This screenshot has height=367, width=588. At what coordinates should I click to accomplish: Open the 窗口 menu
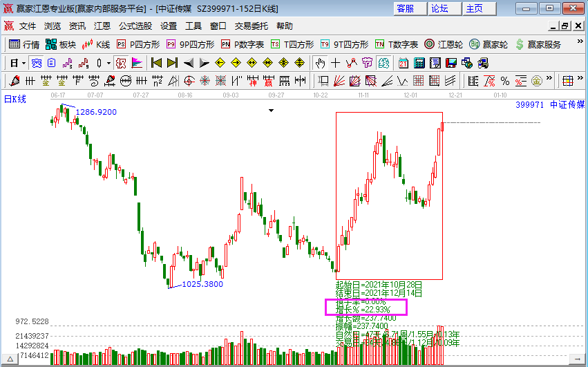(x=218, y=26)
